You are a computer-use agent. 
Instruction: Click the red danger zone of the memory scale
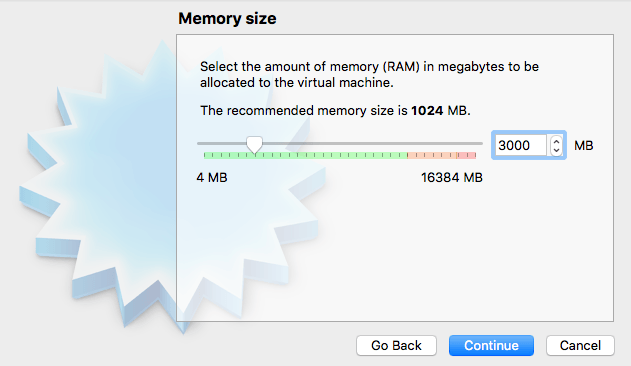466,155
